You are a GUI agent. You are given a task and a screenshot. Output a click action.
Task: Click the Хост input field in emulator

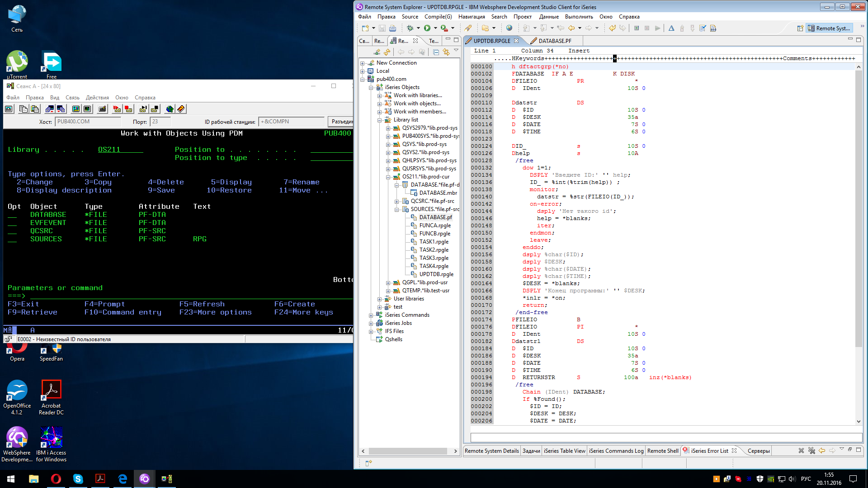pyautogui.click(x=88, y=122)
